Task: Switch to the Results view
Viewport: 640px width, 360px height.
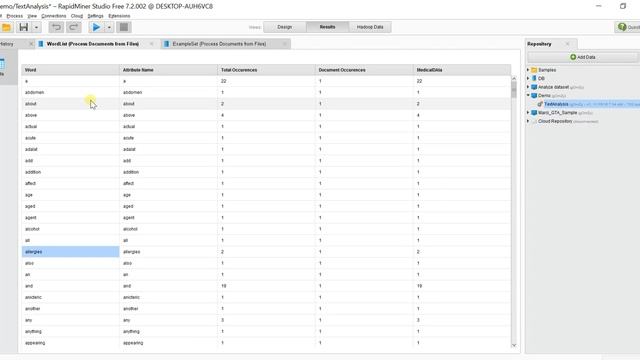Action: (327, 27)
